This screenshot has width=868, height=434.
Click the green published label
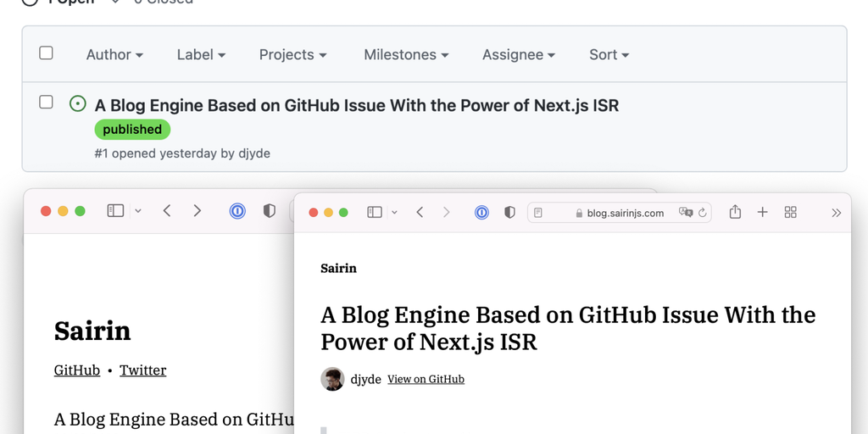click(x=132, y=130)
